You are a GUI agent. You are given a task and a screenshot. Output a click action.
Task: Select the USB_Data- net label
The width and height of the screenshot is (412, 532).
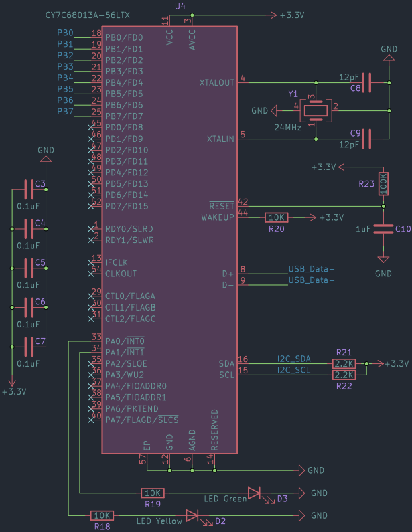(312, 280)
